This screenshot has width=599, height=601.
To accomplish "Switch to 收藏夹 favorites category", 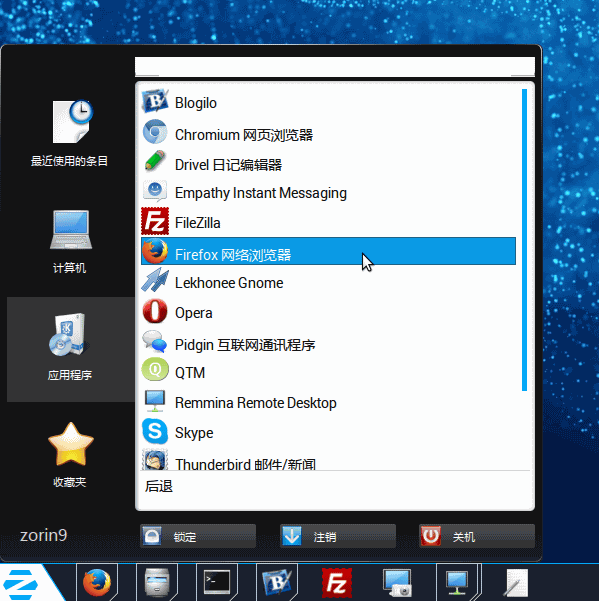I will click(70, 455).
